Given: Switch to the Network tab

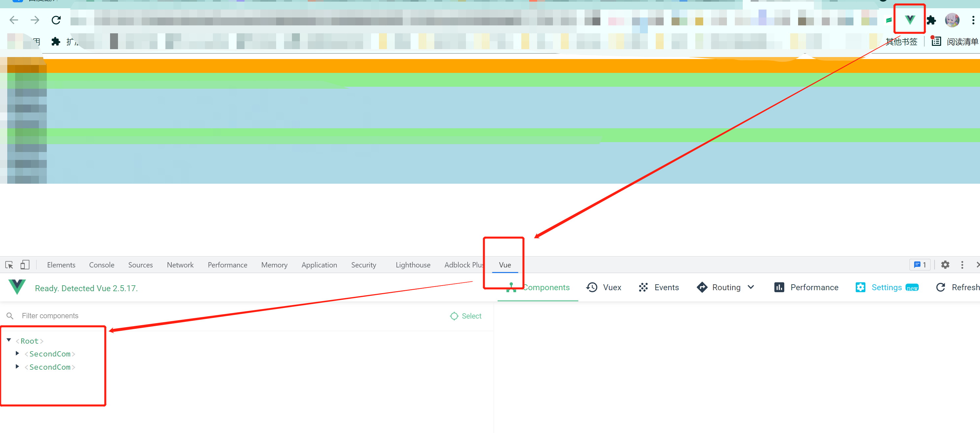Looking at the screenshot, I should (180, 265).
